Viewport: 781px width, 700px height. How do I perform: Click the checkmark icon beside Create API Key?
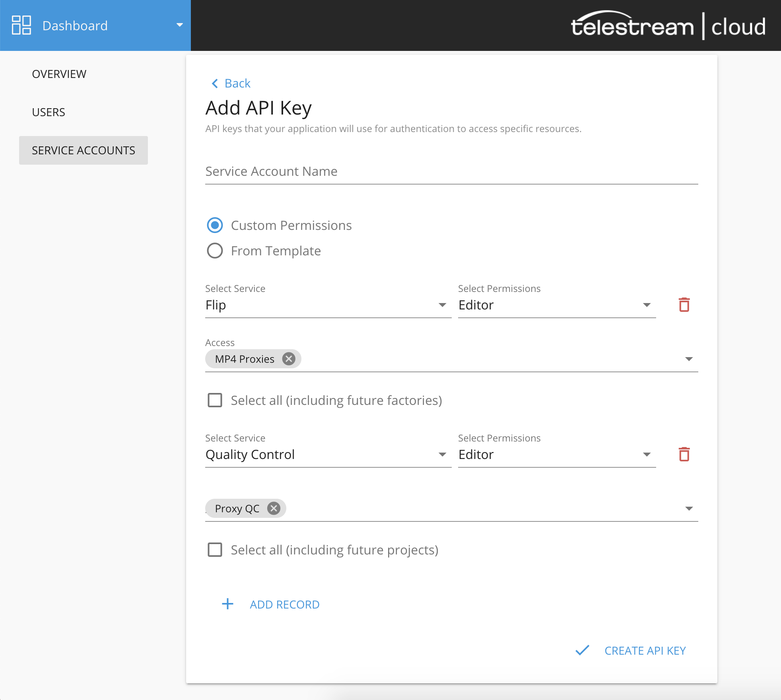click(x=583, y=650)
